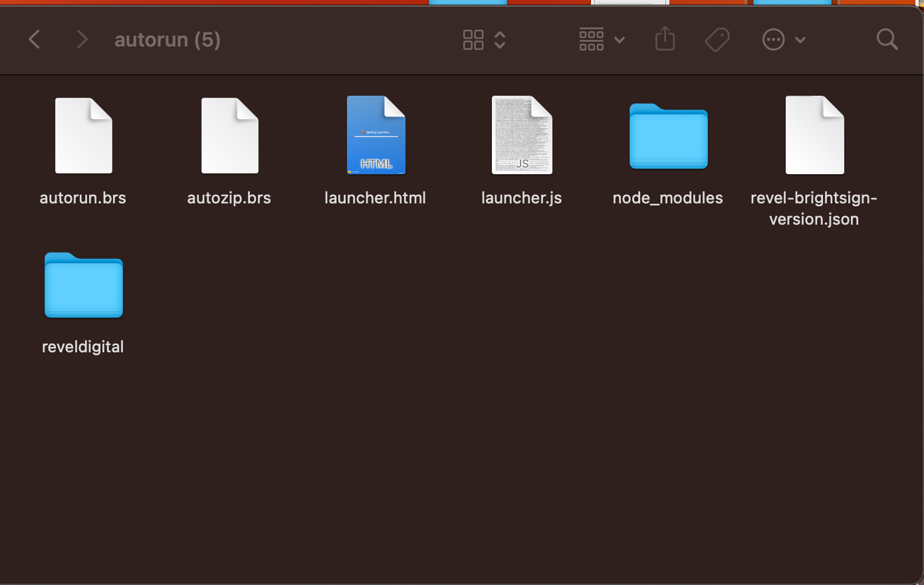
Task: Click the reveldigital folder name label
Action: pos(83,347)
